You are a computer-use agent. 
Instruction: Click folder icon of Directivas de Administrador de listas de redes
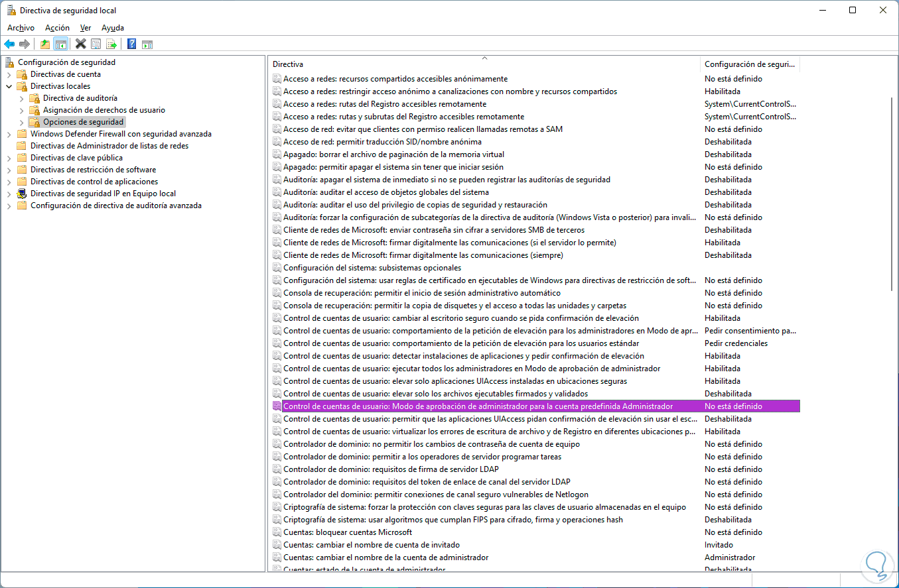click(22, 146)
